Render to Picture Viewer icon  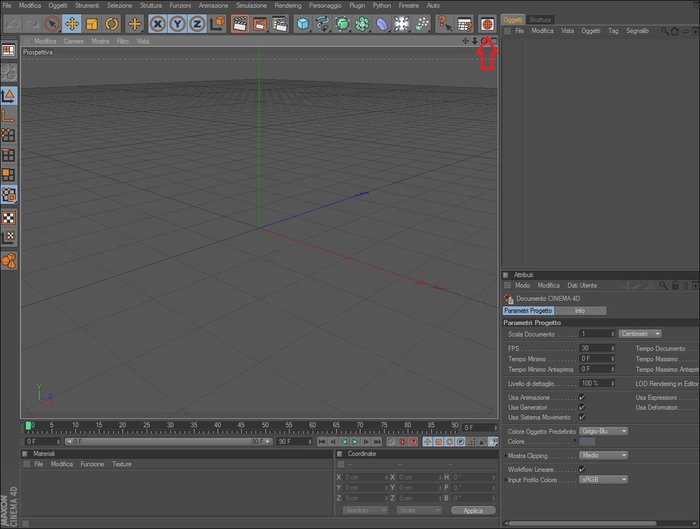pyautogui.click(x=260, y=24)
